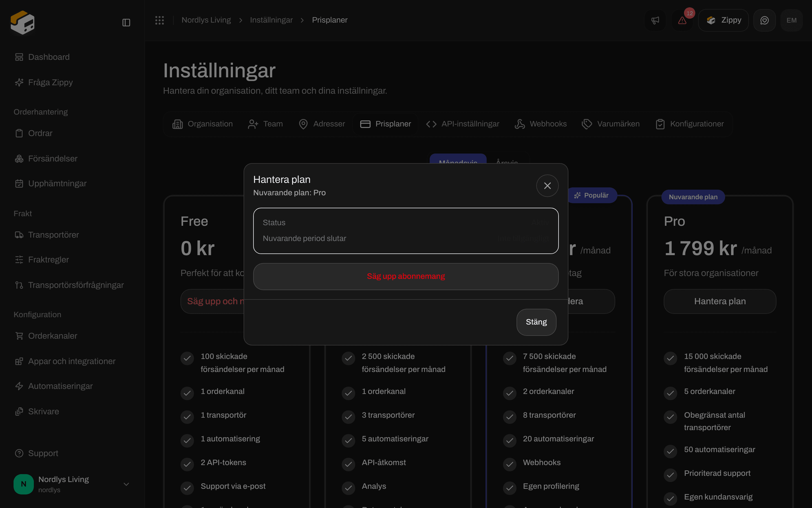Open announcements megaphone icon
The width and height of the screenshot is (812, 508).
click(655, 21)
